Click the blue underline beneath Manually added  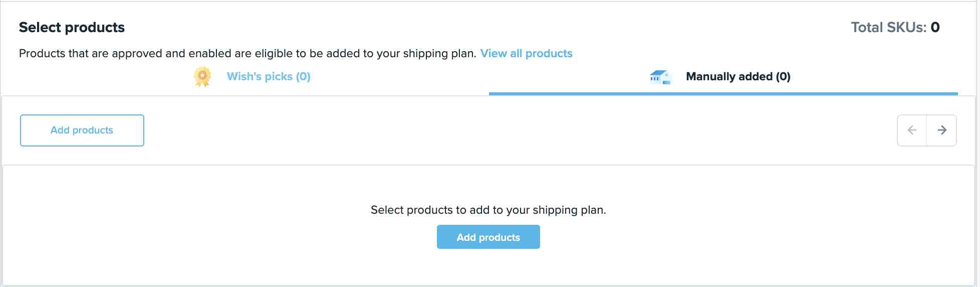tap(723, 93)
